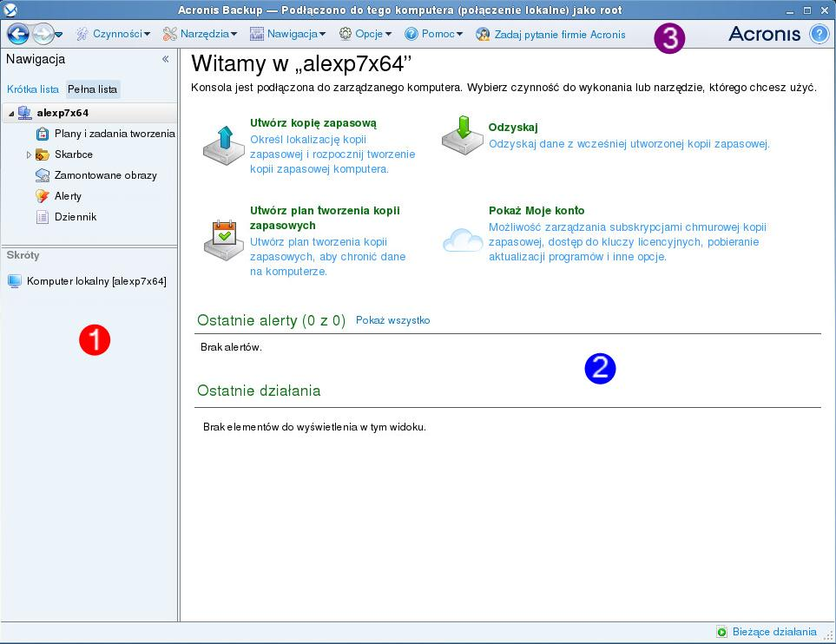The image size is (836, 644).
Task: Click the Czynności running-figure toolbar icon
Action: click(82, 34)
